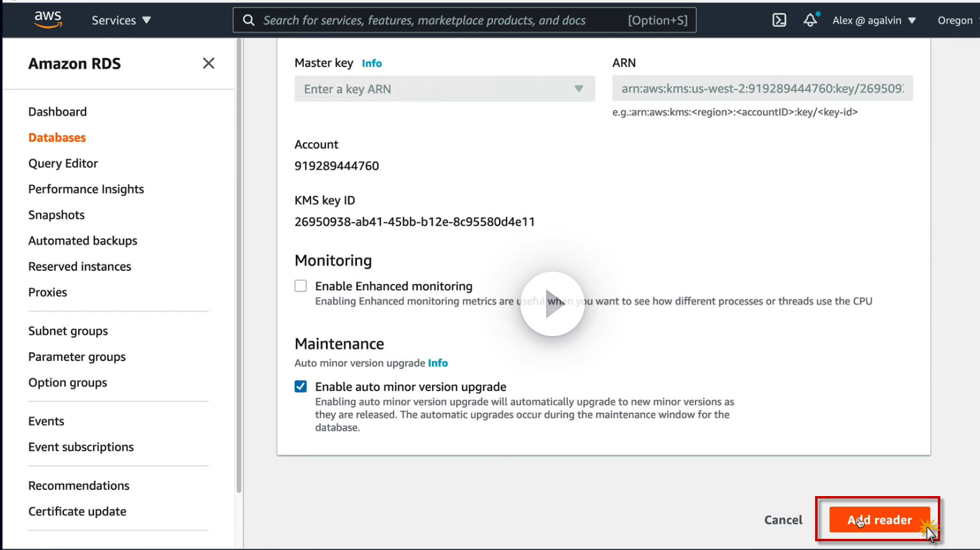Open the Services dropdown menu
980x550 pixels.
click(121, 20)
